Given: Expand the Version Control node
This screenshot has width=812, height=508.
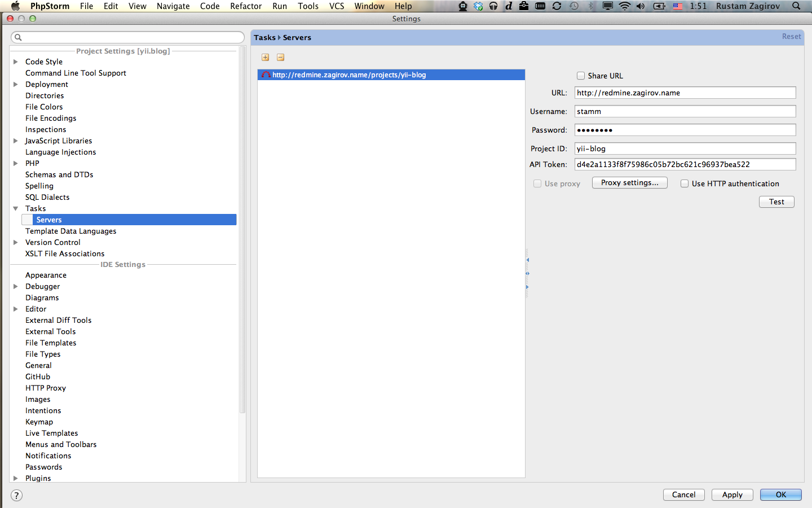Looking at the screenshot, I should [16, 242].
